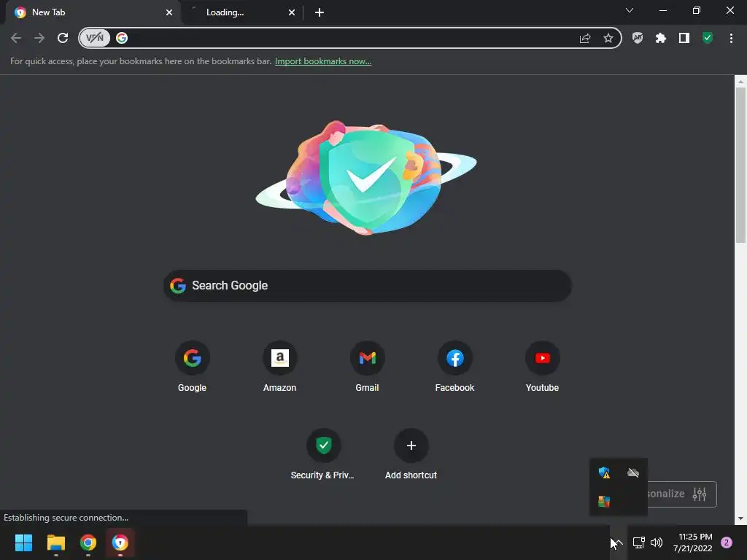
Task: Click the scrollbar down arrow
Action: [740, 518]
